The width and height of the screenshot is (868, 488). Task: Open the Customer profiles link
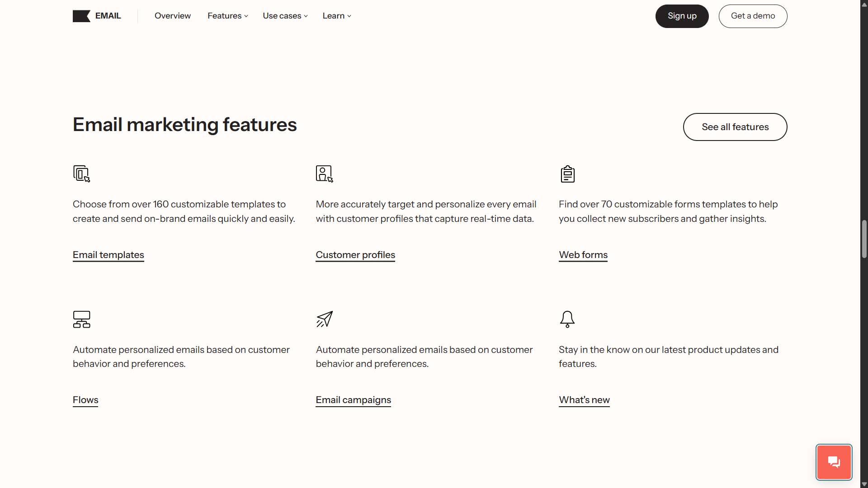click(x=355, y=255)
